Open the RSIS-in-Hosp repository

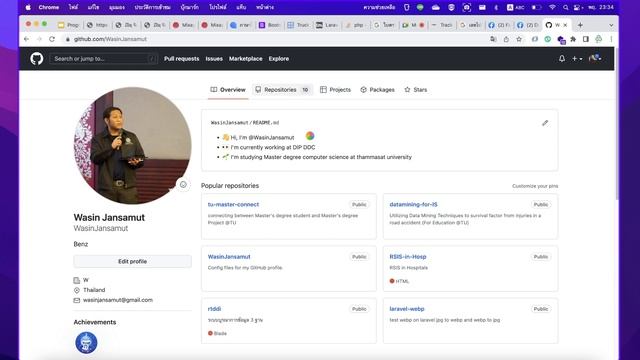click(x=408, y=257)
